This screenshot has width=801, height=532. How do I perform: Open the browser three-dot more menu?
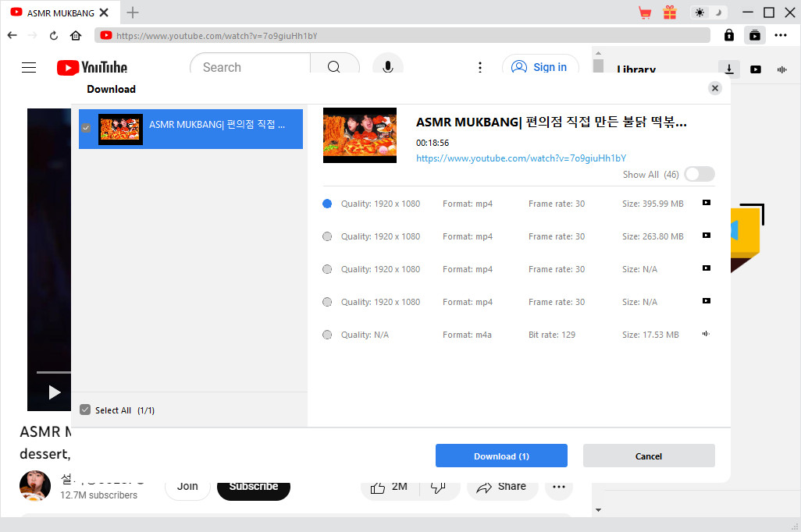(781, 35)
